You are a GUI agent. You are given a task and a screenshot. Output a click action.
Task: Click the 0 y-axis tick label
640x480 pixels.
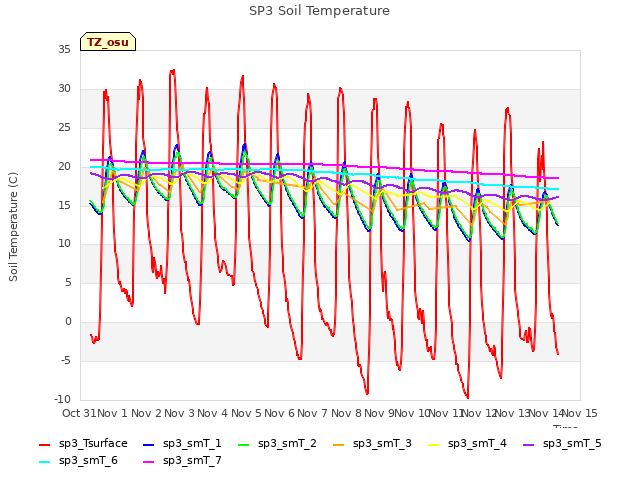coord(68,322)
